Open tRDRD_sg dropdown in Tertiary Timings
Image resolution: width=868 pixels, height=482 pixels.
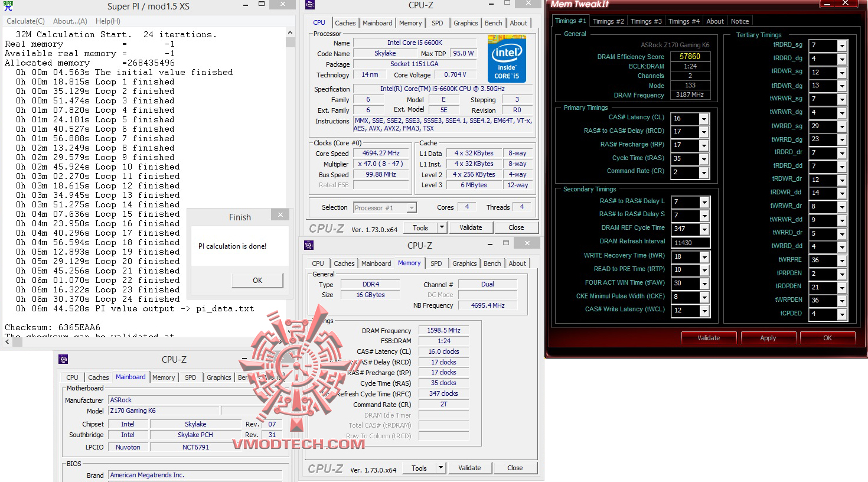(843, 46)
